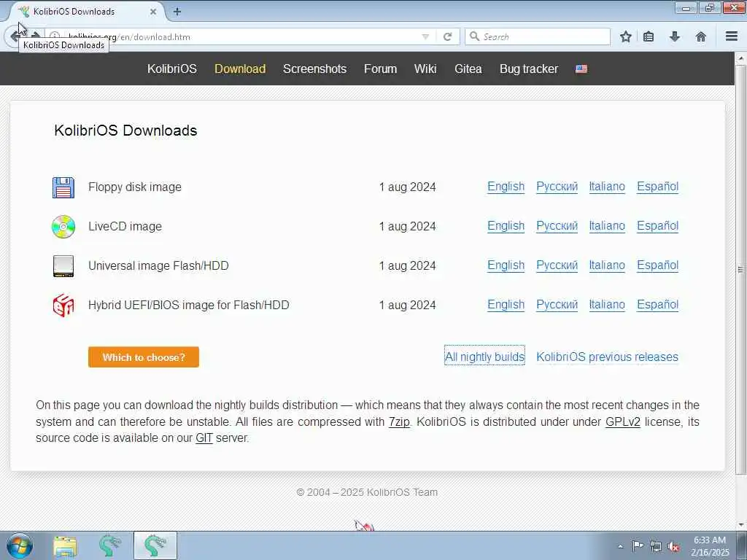
Task: Open the Windows Start menu orb
Action: pos(20,545)
